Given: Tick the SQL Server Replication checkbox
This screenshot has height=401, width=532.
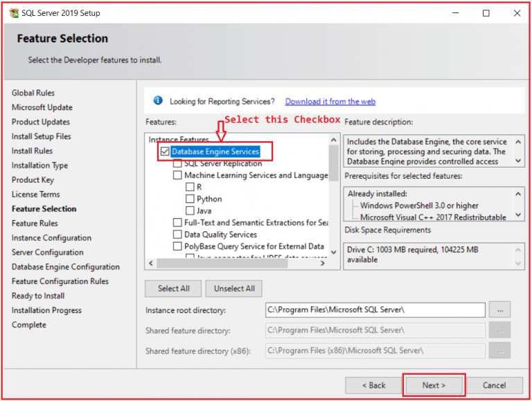Looking at the screenshot, I should 177,163.
